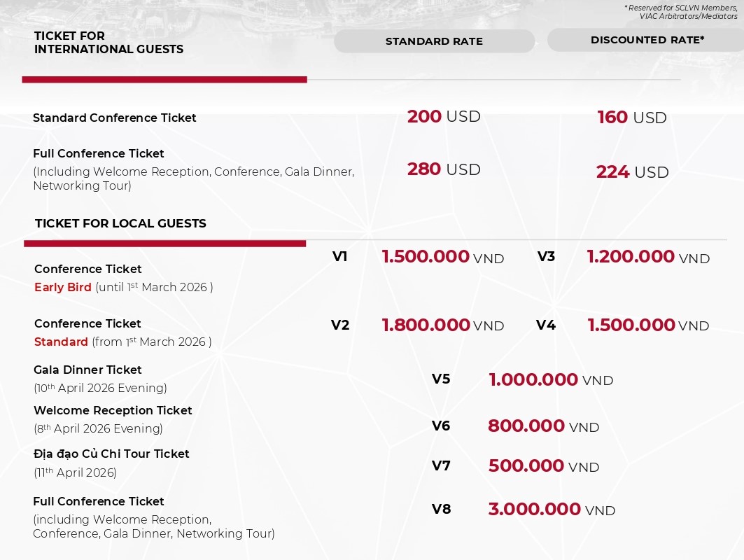
Task: Click the red Early Bird label
Action: tap(63, 287)
